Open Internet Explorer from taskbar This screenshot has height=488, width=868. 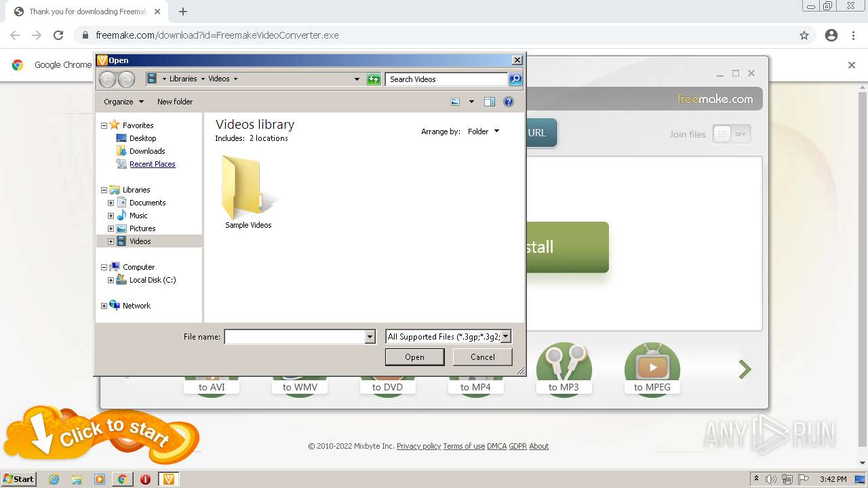click(x=54, y=479)
